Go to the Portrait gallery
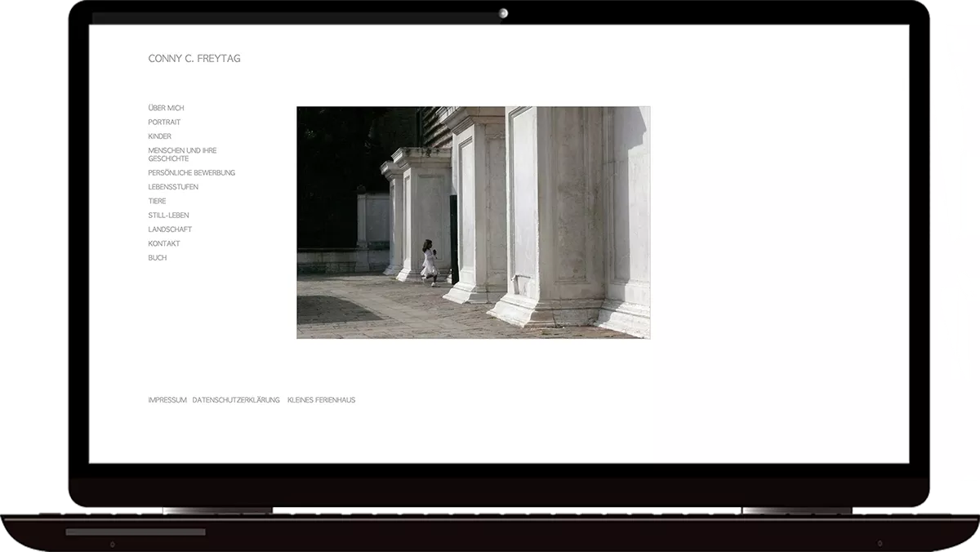This screenshot has width=980, height=552. (x=164, y=122)
